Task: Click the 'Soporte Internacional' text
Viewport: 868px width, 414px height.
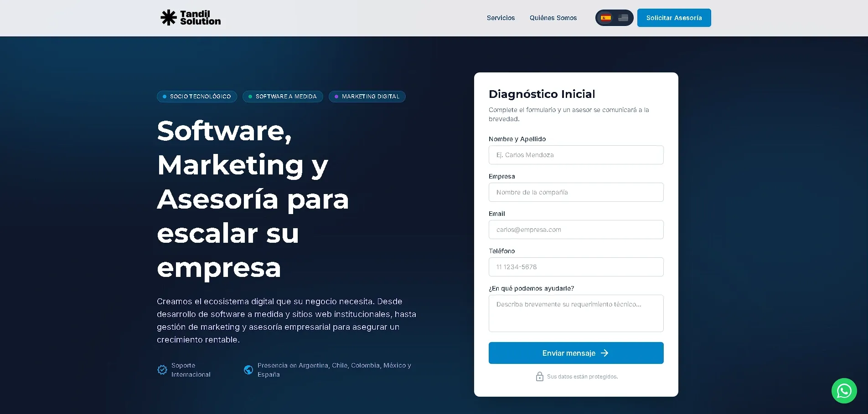Action: (191, 370)
